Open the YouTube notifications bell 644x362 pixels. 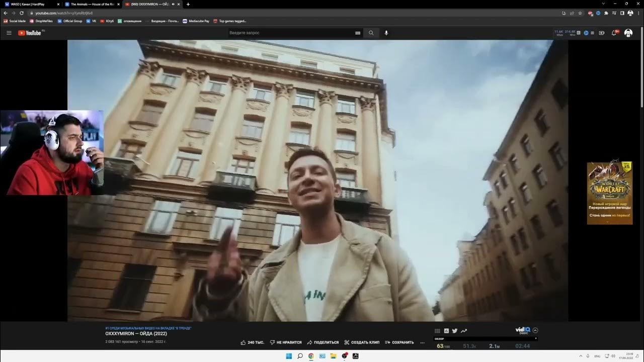click(x=614, y=33)
